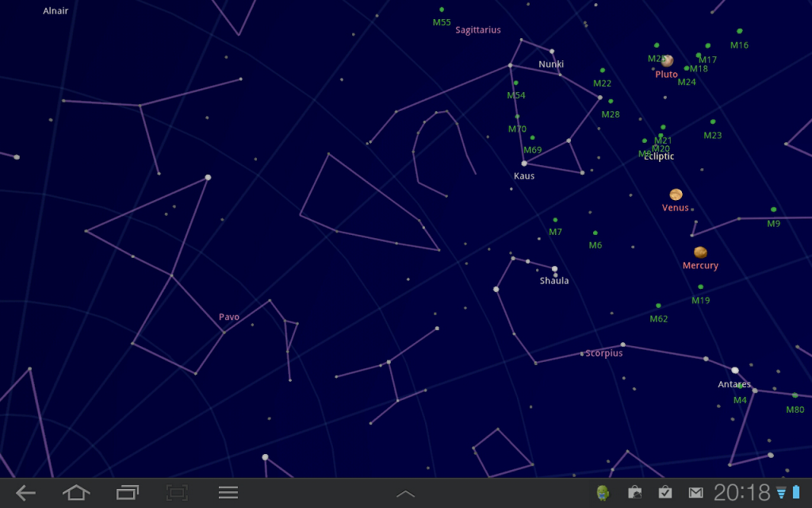The image size is (812, 508).
Task: Tap the 20:18 clock
Action: pos(741,492)
